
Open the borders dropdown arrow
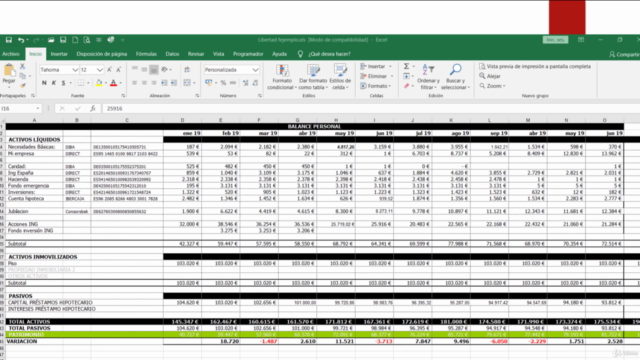point(88,83)
